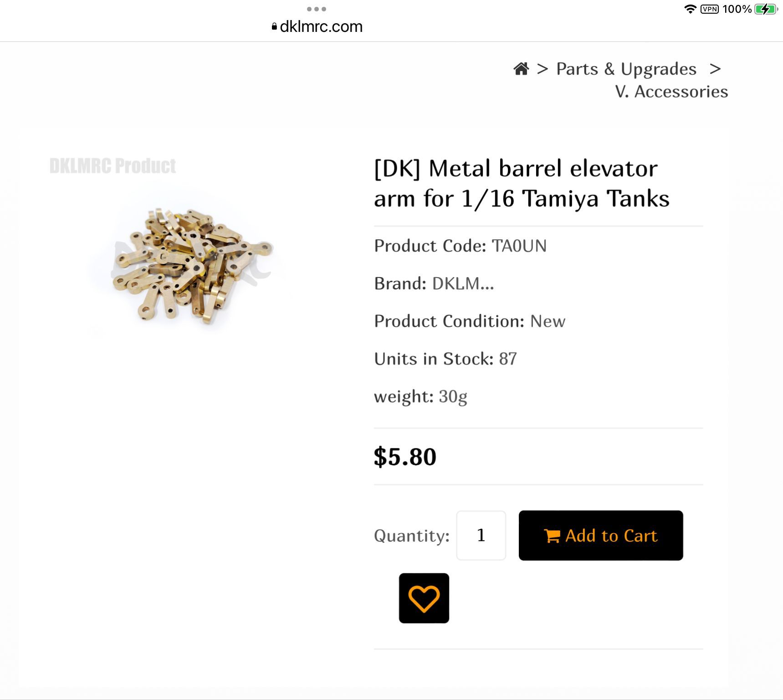
Task: Click the home icon in the breadcrumb
Action: tap(521, 69)
